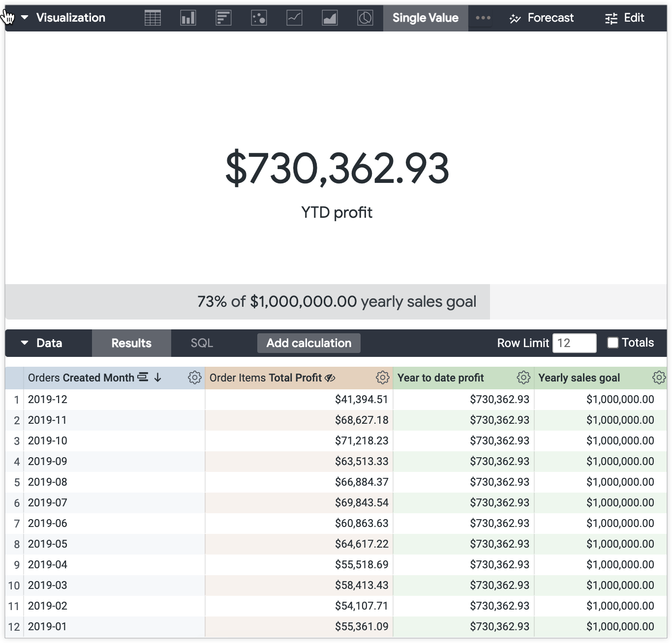Expand the Visualization panel dropdown

pyautogui.click(x=23, y=18)
